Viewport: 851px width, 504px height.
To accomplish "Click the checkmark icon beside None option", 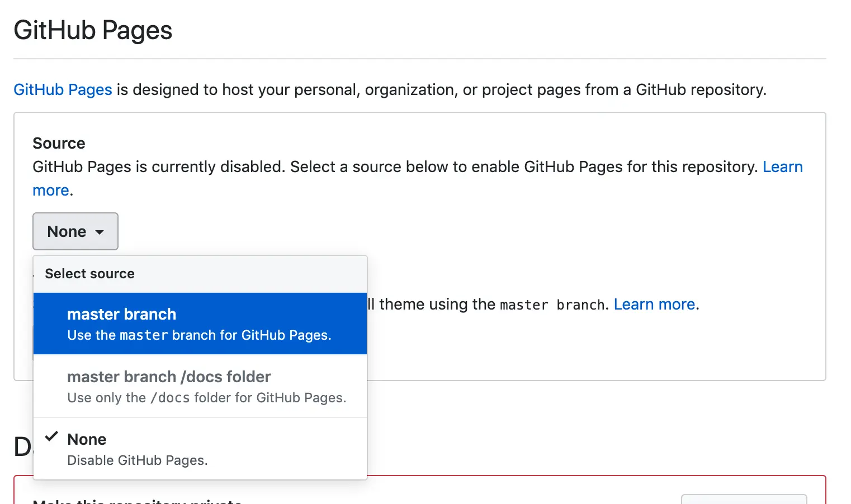I will 51,436.
